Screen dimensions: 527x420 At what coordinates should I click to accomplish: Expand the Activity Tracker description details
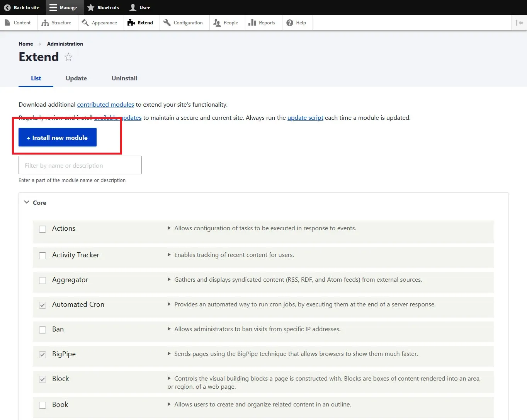(x=169, y=255)
